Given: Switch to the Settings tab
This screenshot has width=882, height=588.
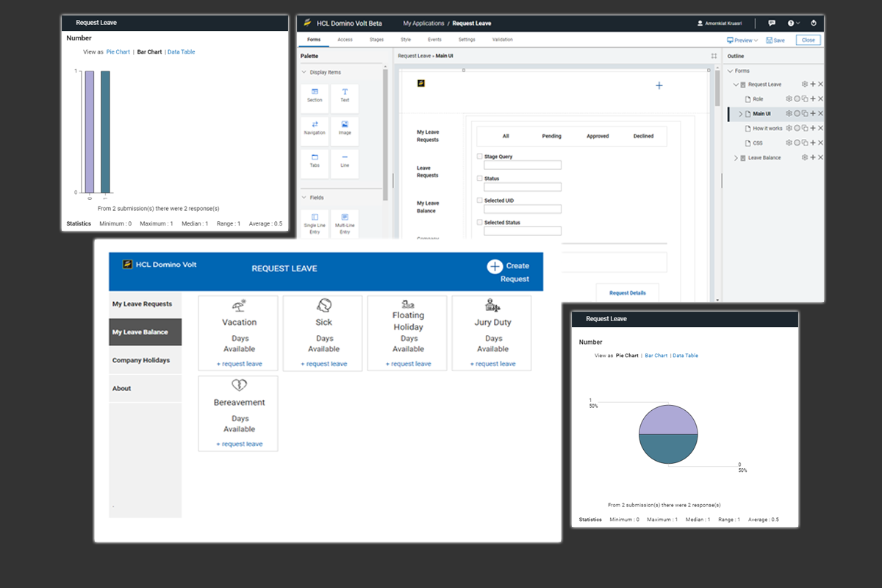Looking at the screenshot, I should pyautogui.click(x=467, y=40).
